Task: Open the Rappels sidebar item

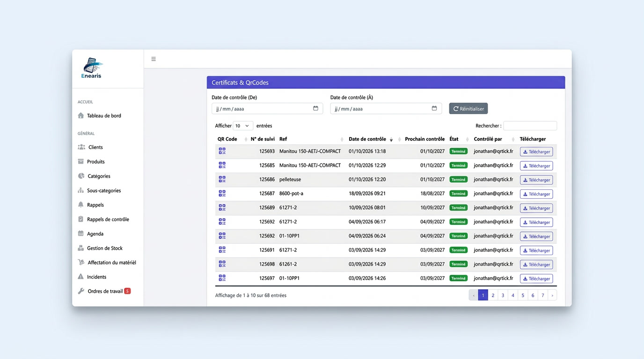Action: [91, 205]
